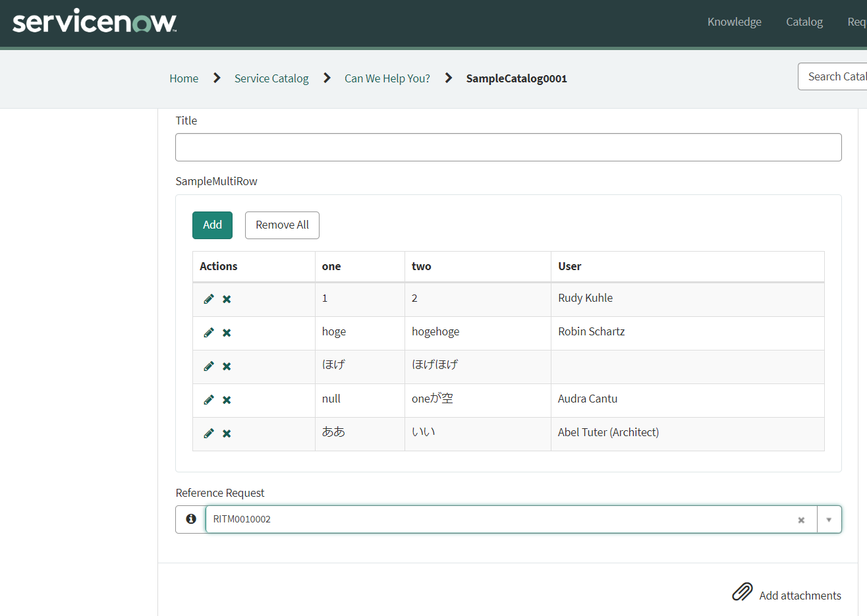Edit the ああ row with pencil icon
Image resolution: width=867 pixels, height=616 pixels.
tap(208, 434)
